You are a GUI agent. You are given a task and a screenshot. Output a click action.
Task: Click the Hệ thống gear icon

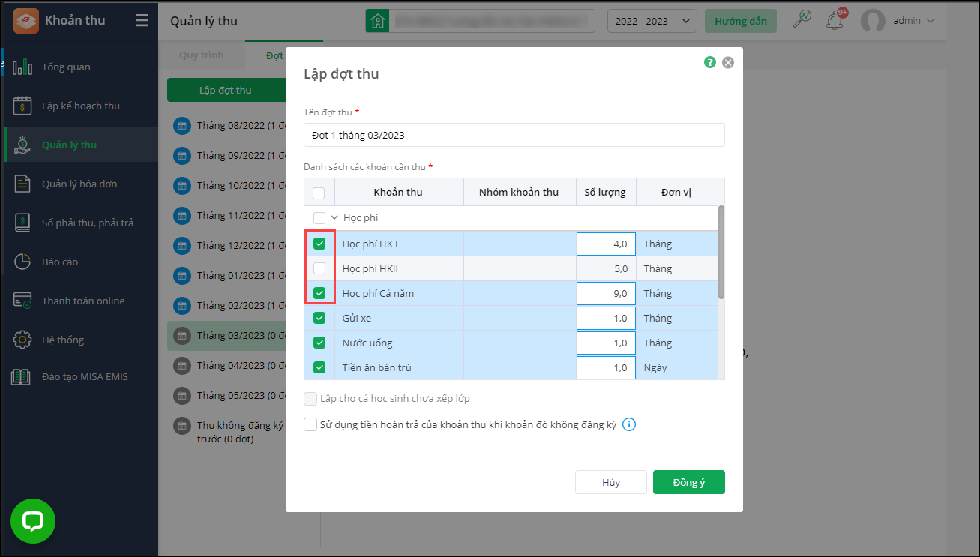[22, 340]
